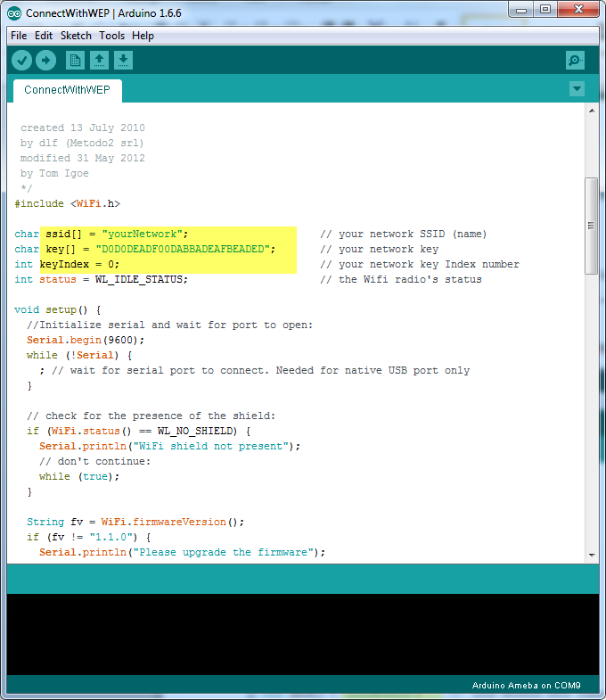
Task: Click the "the Wifi radio's status" comment
Action: tap(401, 279)
